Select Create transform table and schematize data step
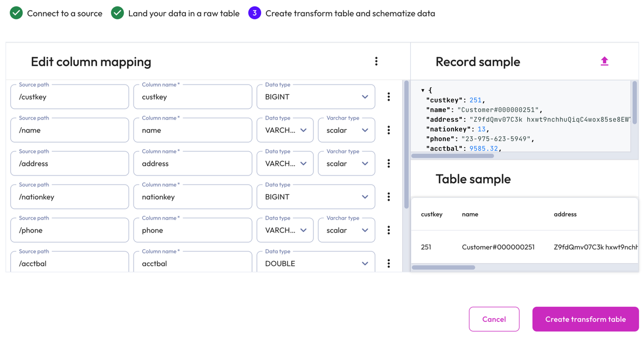 coord(350,13)
